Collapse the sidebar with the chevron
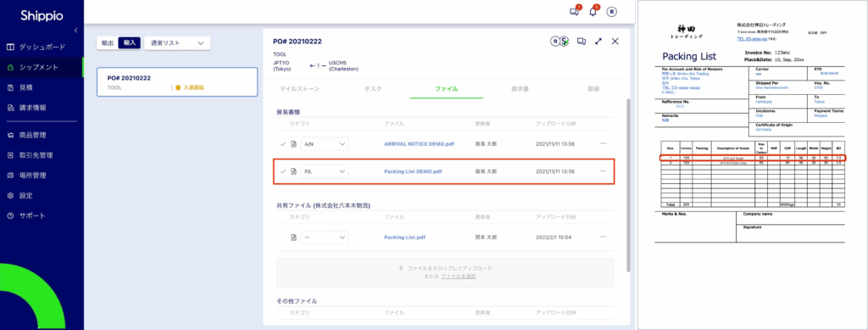This screenshot has height=330, width=868. pyautogui.click(x=75, y=31)
